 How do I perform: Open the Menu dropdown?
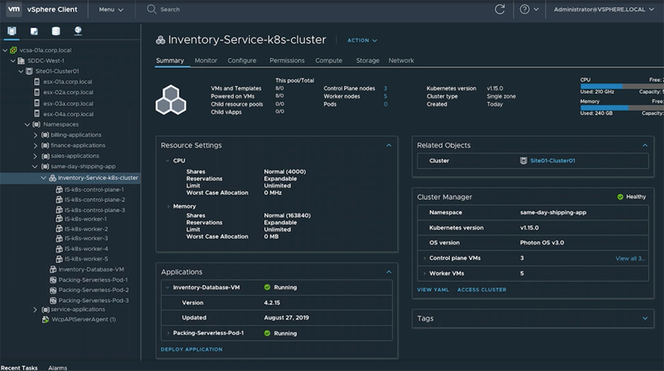(111, 9)
